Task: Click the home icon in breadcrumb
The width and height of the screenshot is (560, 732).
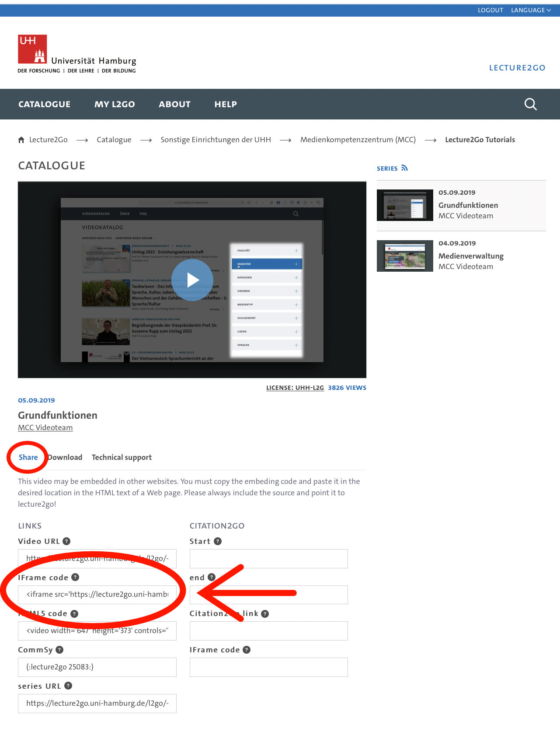Action: pyautogui.click(x=21, y=140)
